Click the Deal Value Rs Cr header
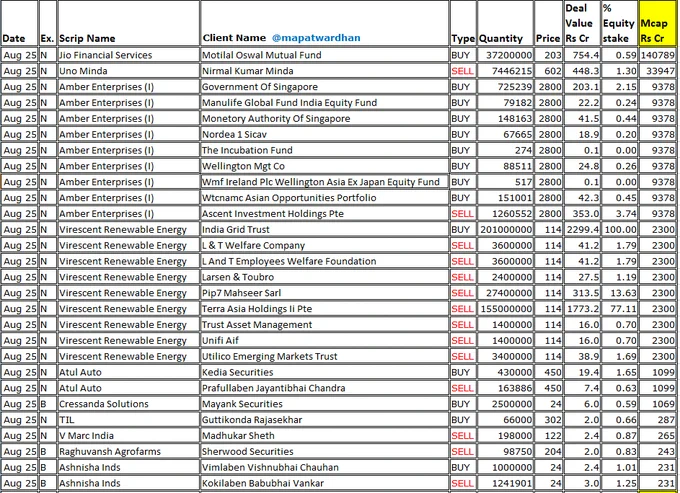 point(582,23)
